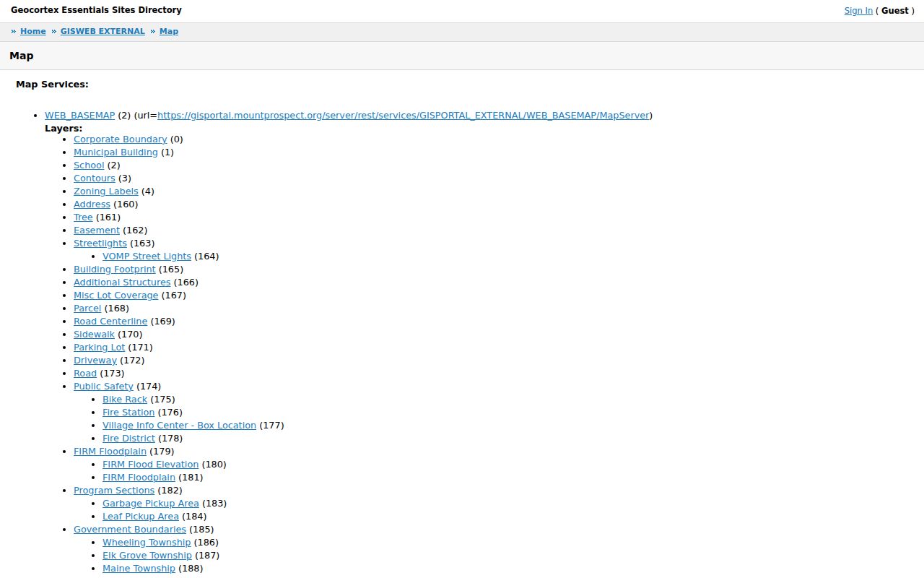
Task: Open the Tree layer link
Action: [83, 217]
